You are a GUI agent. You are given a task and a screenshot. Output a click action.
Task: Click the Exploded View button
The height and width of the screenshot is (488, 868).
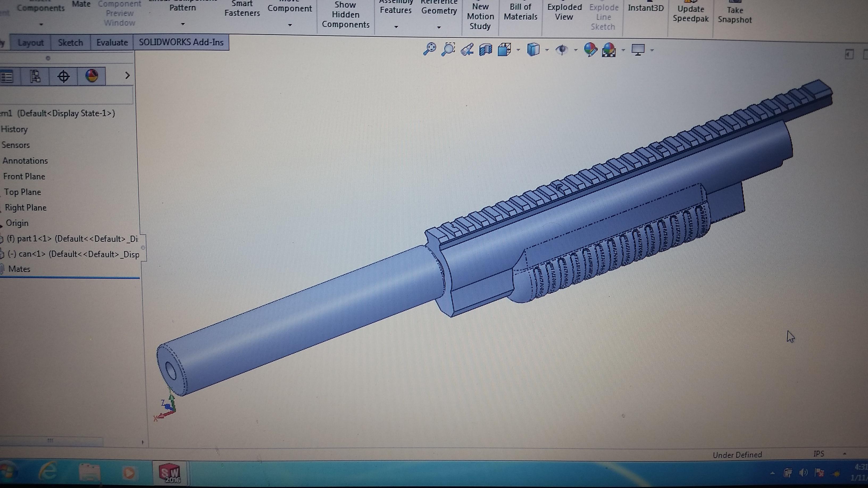coord(564,12)
